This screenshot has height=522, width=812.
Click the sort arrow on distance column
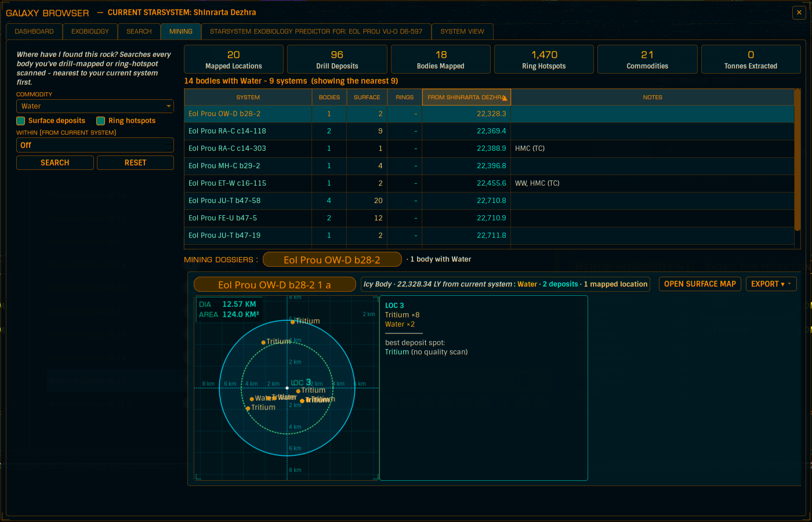coord(505,98)
